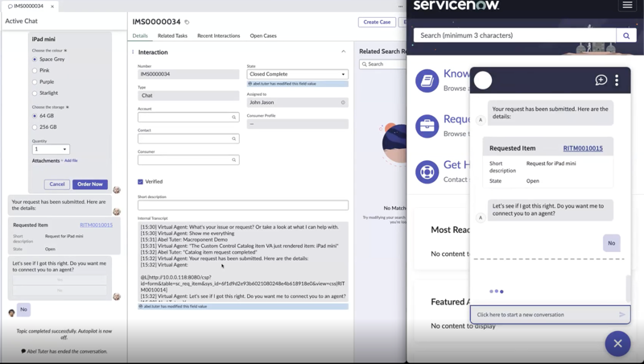This screenshot has height=364, width=644.
Task: Click the Get Help heading link
Action: coord(456,165)
